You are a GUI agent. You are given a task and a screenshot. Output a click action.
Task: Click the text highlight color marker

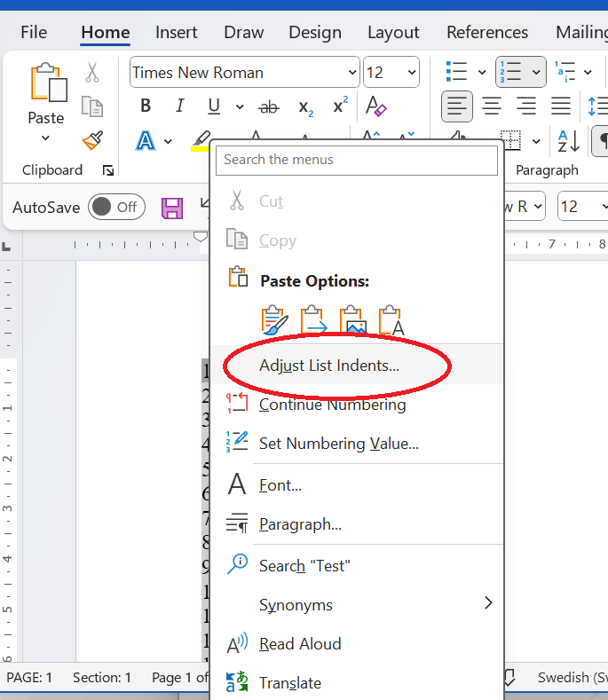(x=200, y=141)
